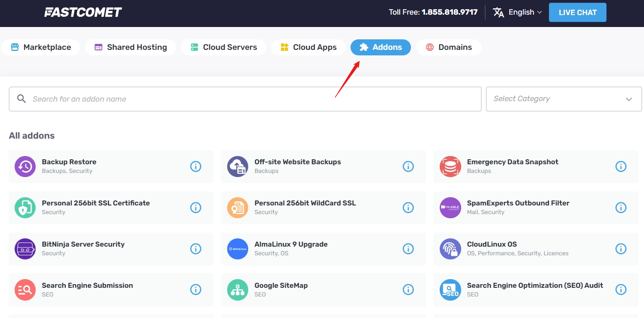
Task: Click the Emergency Data Snapshot database icon
Action: click(450, 167)
